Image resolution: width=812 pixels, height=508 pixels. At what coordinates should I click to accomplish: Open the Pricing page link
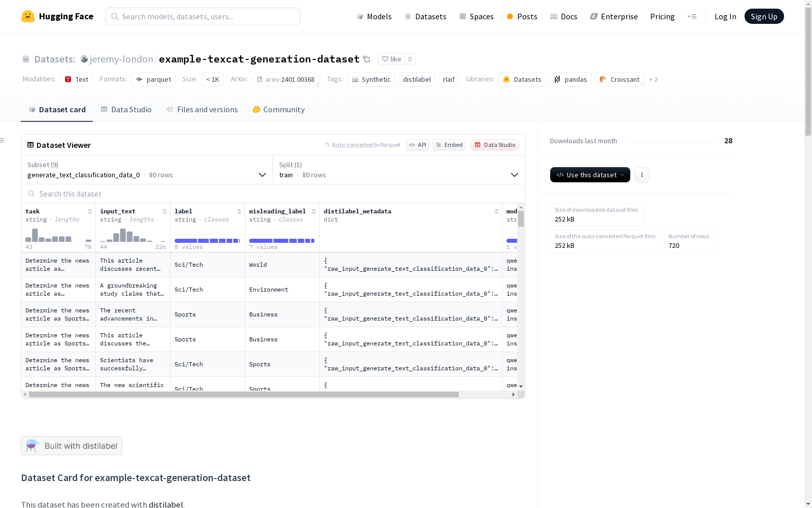pyautogui.click(x=662, y=16)
